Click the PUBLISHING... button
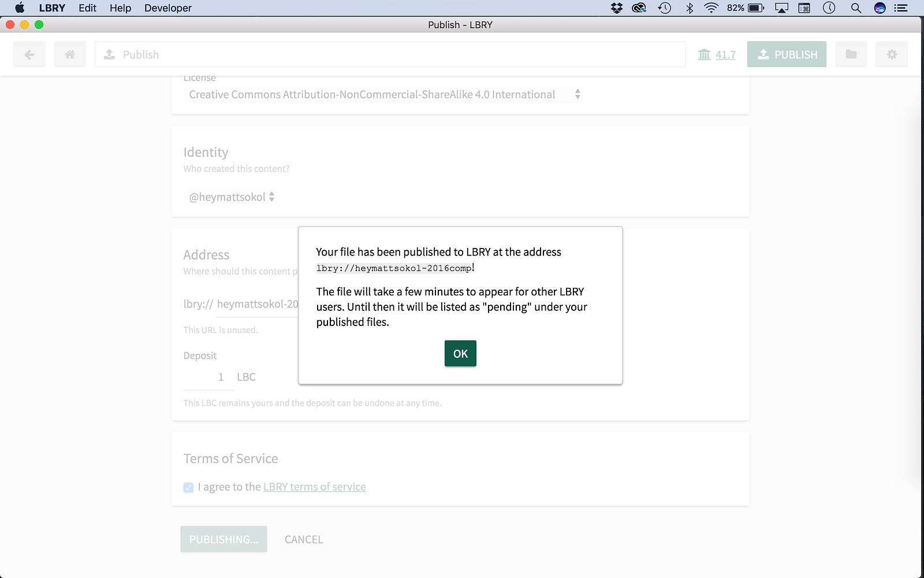The image size is (924, 578). click(223, 539)
